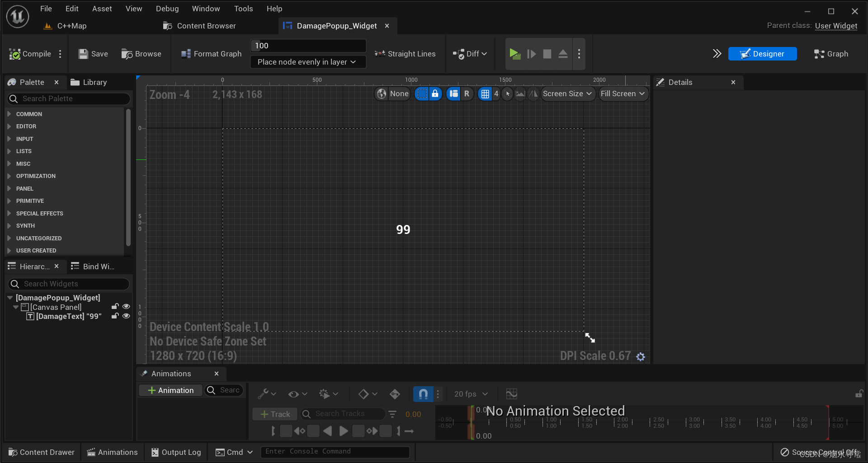
Task: Toggle visibility of Canvas Panel
Action: coord(126,307)
